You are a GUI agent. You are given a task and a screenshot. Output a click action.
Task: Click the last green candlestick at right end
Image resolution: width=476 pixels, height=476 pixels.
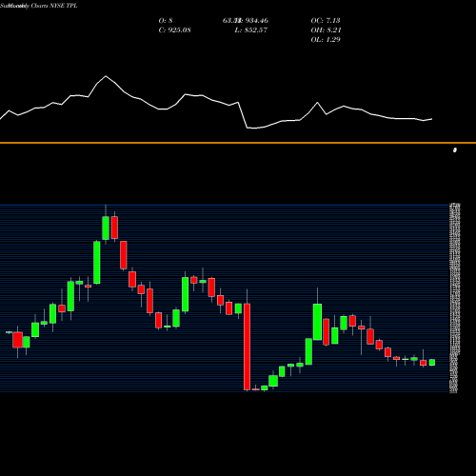[x=432, y=363]
